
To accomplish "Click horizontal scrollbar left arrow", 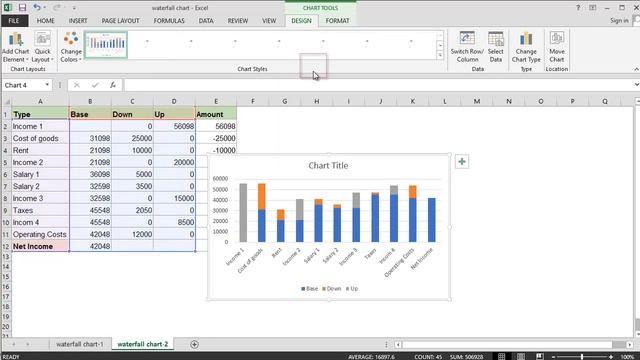I will click(398, 344).
